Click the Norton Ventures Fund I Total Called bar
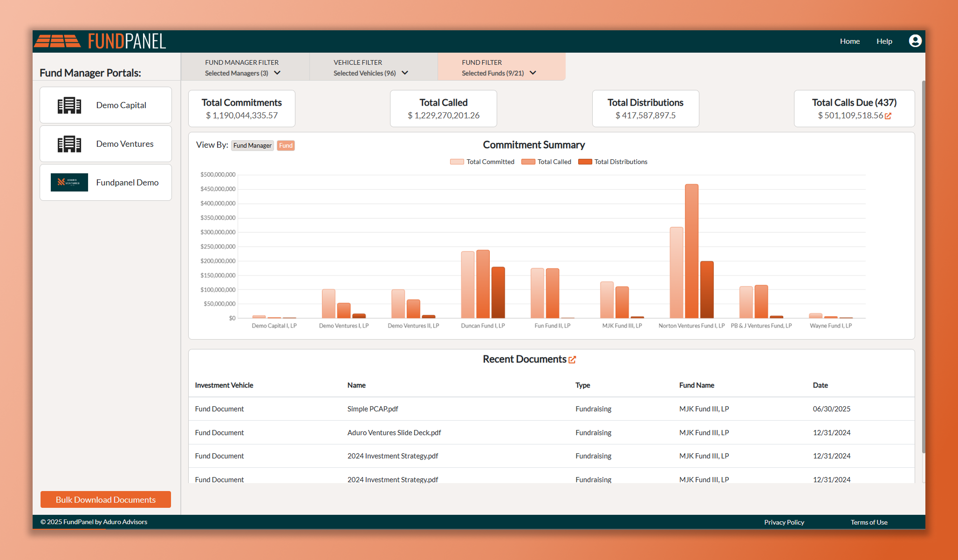The image size is (958, 560). coord(691,252)
